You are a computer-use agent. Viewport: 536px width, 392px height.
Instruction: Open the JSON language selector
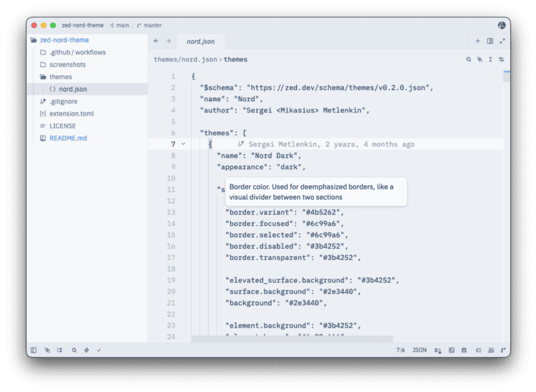(419, 350)
